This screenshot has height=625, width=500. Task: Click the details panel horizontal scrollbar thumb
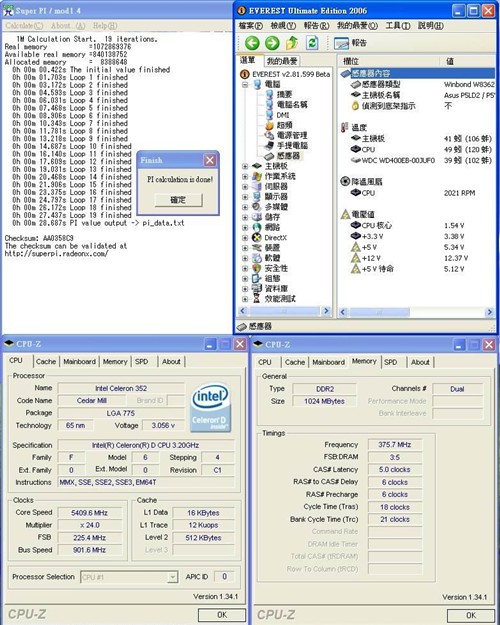point(378,312)
